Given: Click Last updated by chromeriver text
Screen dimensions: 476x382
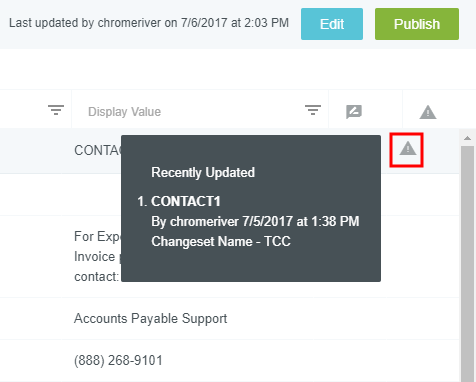Looking at the screenshot, I should 149,23.
